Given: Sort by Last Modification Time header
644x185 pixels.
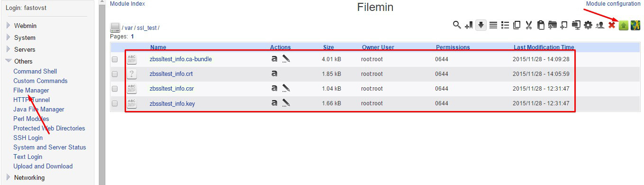Looking at the screenshot, I should click(x=544, y=47).
